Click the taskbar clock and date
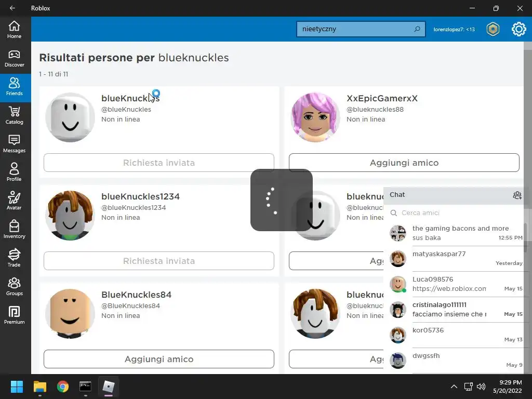532x399 pixels. pos(507,387)
